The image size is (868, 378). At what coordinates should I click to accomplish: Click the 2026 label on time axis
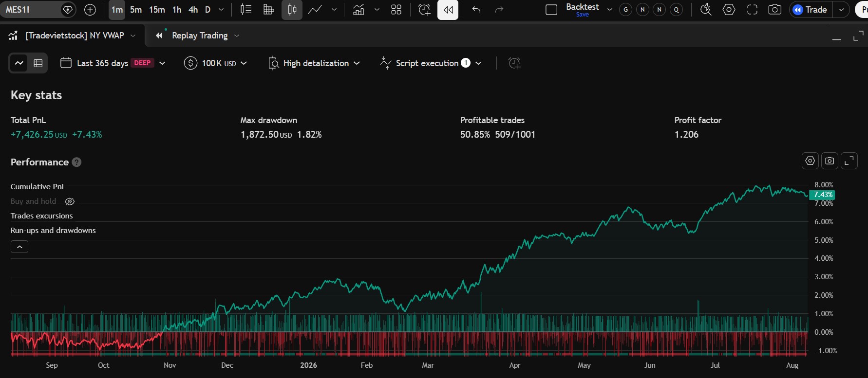pyautogui.click(x=308, y=365)
